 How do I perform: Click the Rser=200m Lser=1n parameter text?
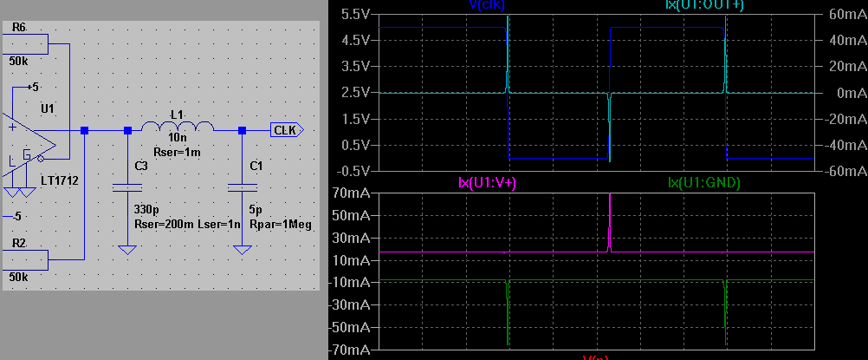[187, 224]
